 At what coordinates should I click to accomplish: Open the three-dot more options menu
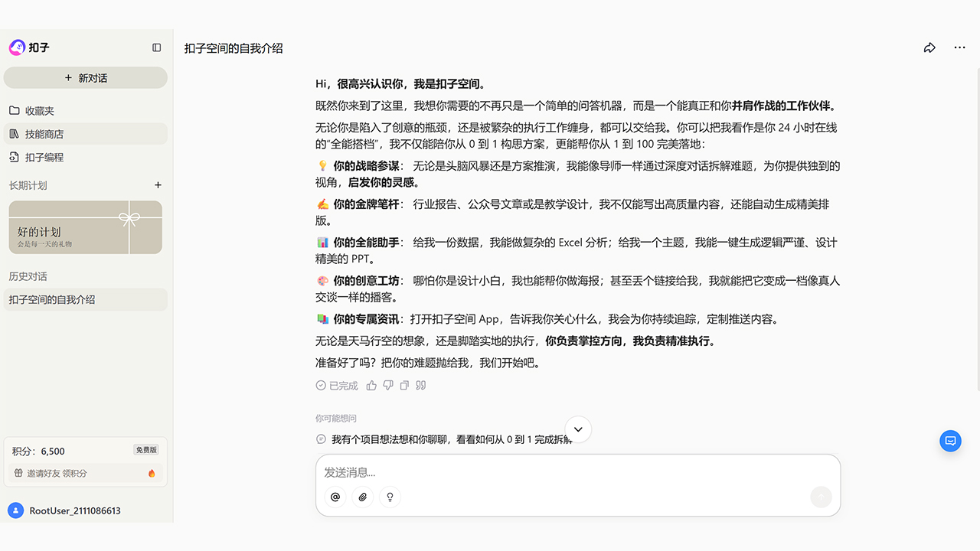pos(960,47)
